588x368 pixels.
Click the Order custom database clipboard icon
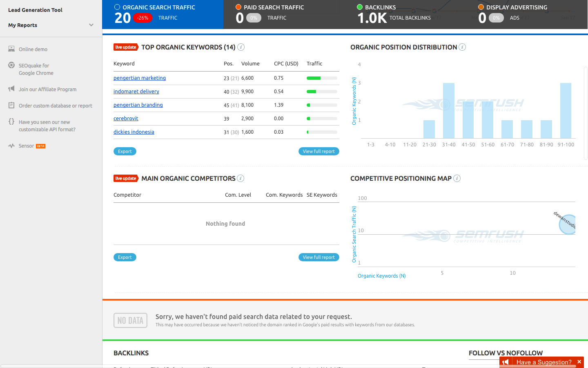point(11,105)
